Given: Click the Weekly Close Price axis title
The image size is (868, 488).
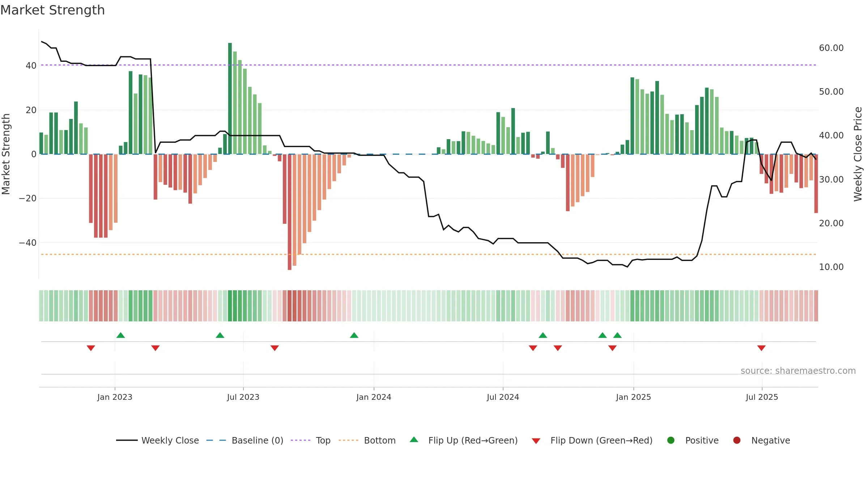Looking at the screenshot, I should [x=858, y=154].
